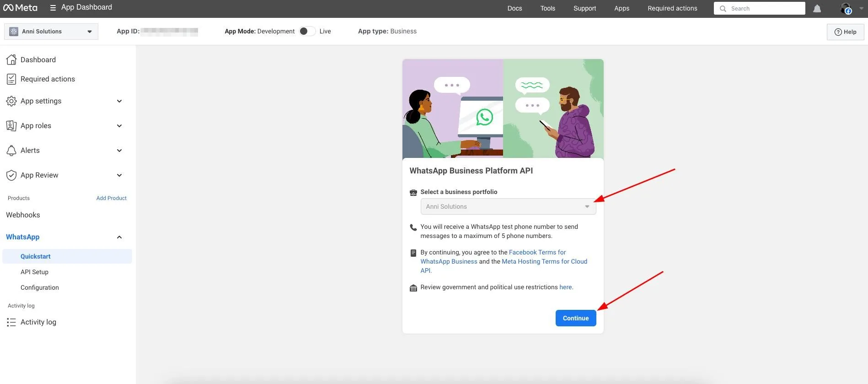Viewport: 868px width, 384px height.
Task: Select API Setup under WhatsApp
Action: (x=34, y=272)
